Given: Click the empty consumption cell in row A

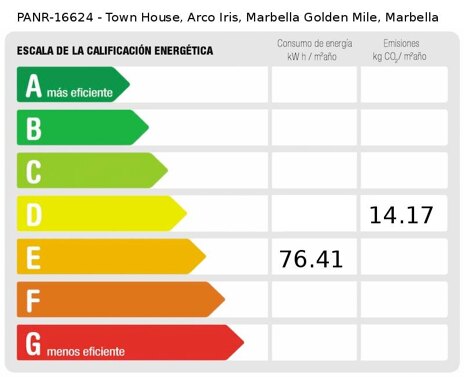Looking at the screenshot, I should click(x=314, y=84).
